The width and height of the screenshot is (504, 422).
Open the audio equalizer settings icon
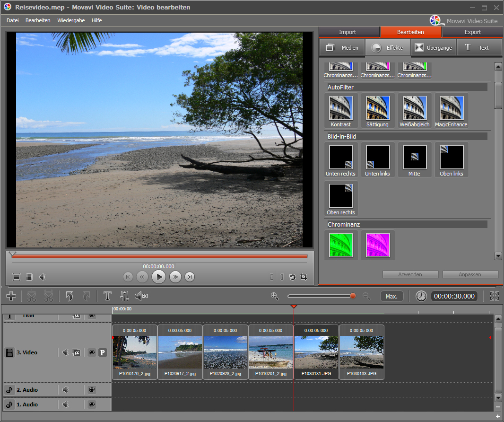coord(124,297)
